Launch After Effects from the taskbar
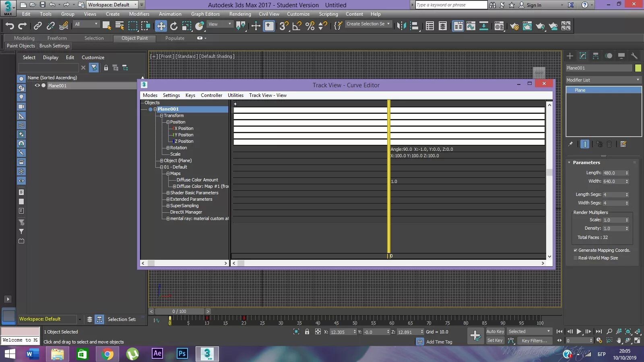 click(x=157, y=354)
